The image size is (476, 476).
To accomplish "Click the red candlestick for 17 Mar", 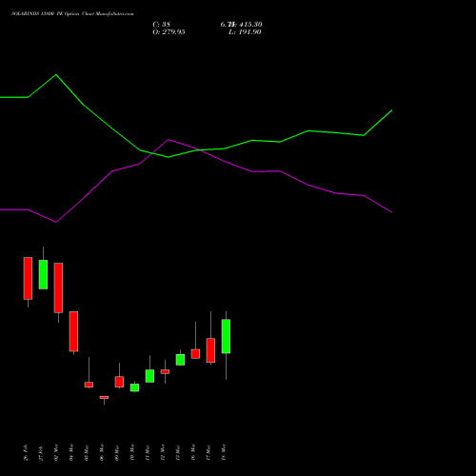I will point(210,350).
